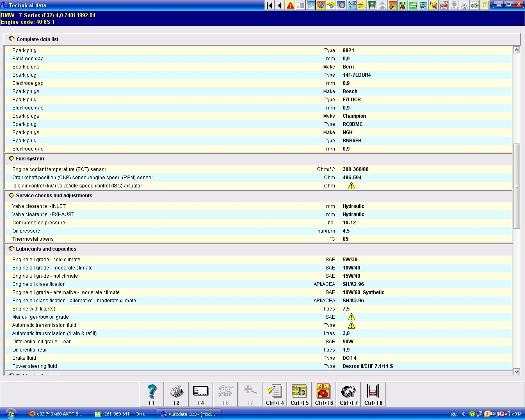Open warning for Automatic transmission fluid type
Image resolution: width=525 pixels, height=420 pixels.
352,325
